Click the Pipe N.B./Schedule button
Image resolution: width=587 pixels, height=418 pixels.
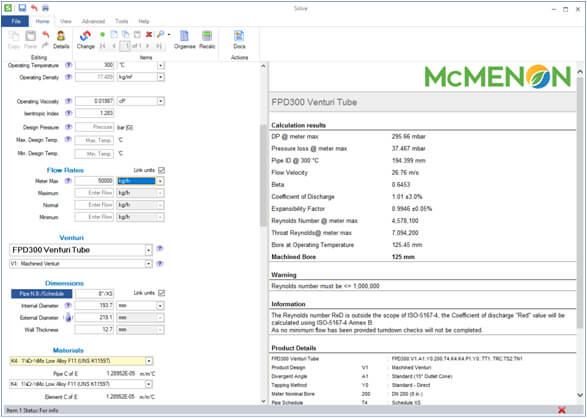click(x=42, y=294)
